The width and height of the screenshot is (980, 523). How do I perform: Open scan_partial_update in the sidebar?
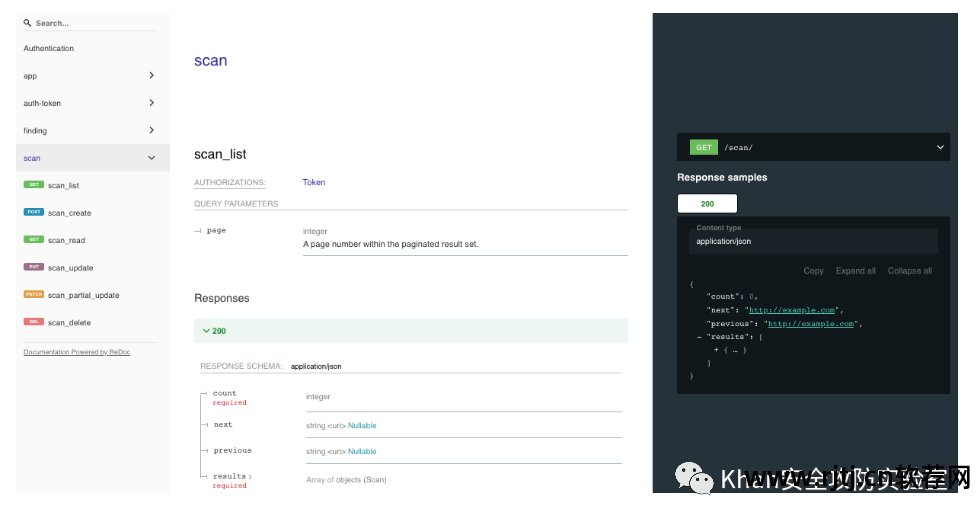84,296
